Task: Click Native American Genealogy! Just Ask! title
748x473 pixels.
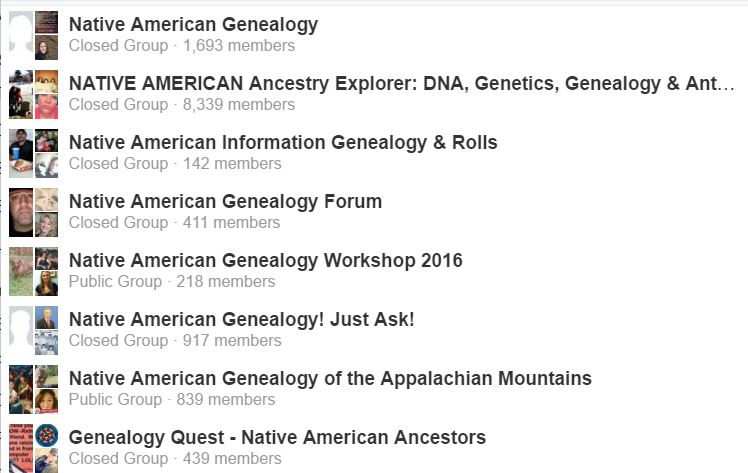Action: pyautogui.click(x=241, y=320)
